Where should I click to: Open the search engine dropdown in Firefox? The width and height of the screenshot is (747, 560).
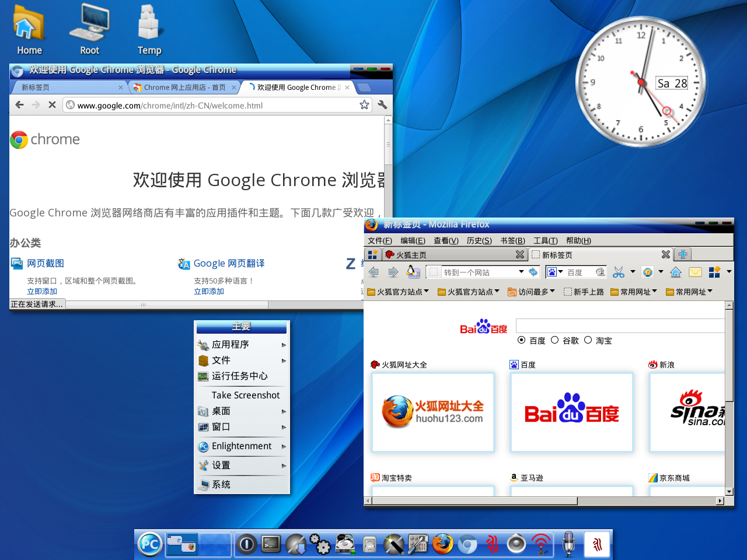560,272
